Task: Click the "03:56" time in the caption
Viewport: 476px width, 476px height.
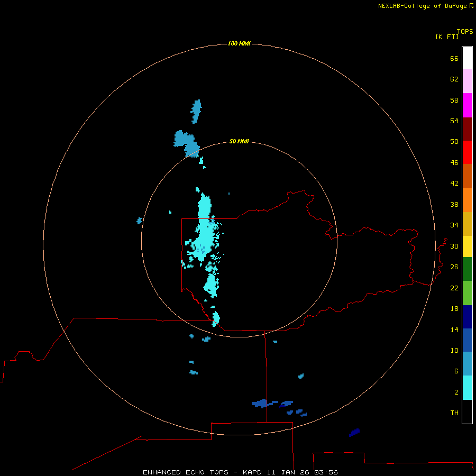Action: [326, 472]
